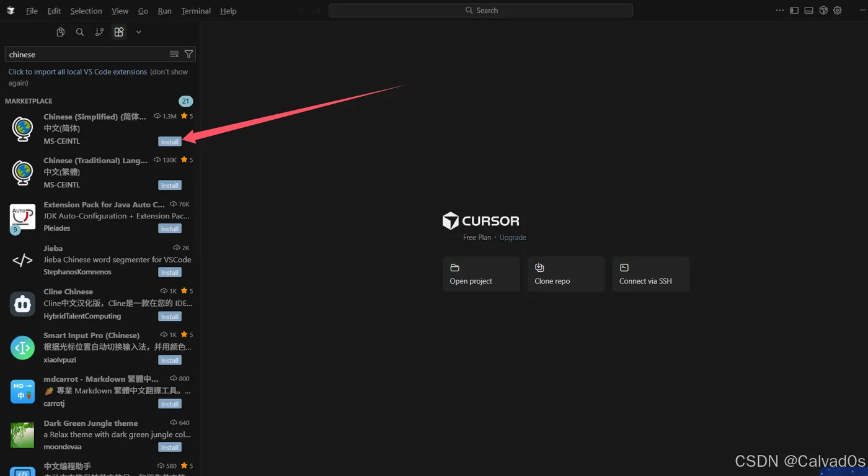The width and height of the screenshot is (868, 476).
Task: Select the Cline Chinese robot icon
Action: coord(22,304)
